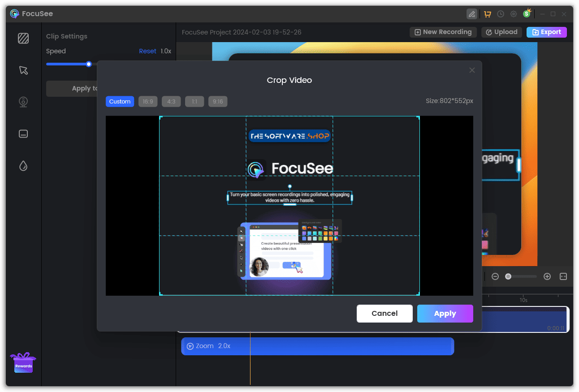
Task: Open the shopping cart icon
Action: coord(488,14)
